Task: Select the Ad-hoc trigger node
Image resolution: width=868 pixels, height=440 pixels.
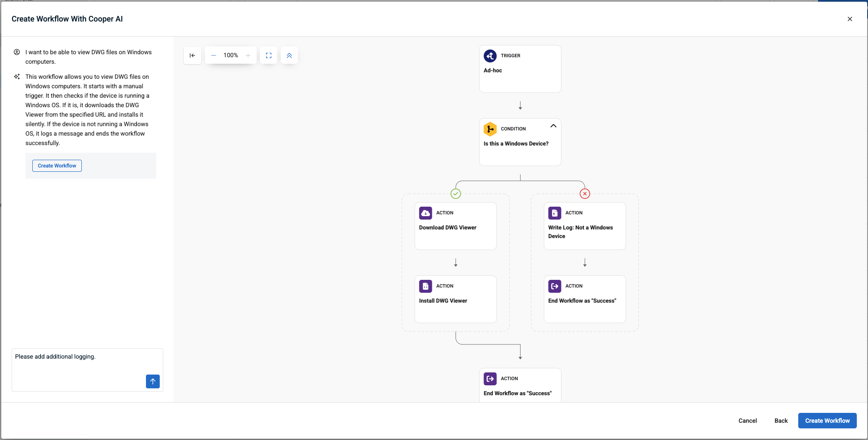Action: click(520, 69)
